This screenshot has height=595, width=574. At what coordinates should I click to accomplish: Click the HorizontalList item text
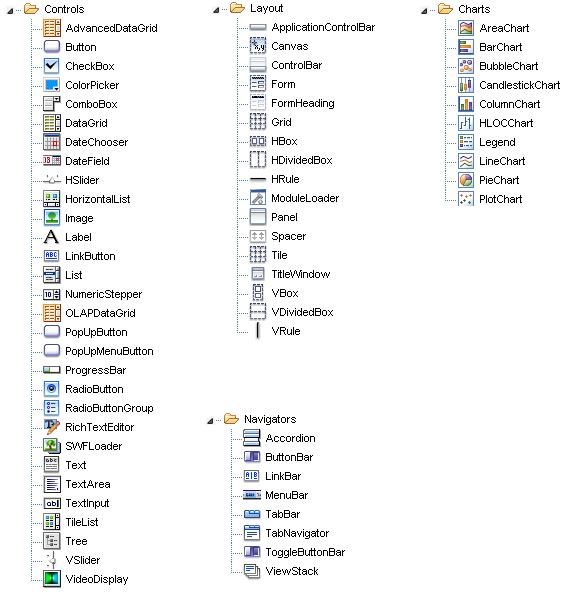(x=98, y=199)
